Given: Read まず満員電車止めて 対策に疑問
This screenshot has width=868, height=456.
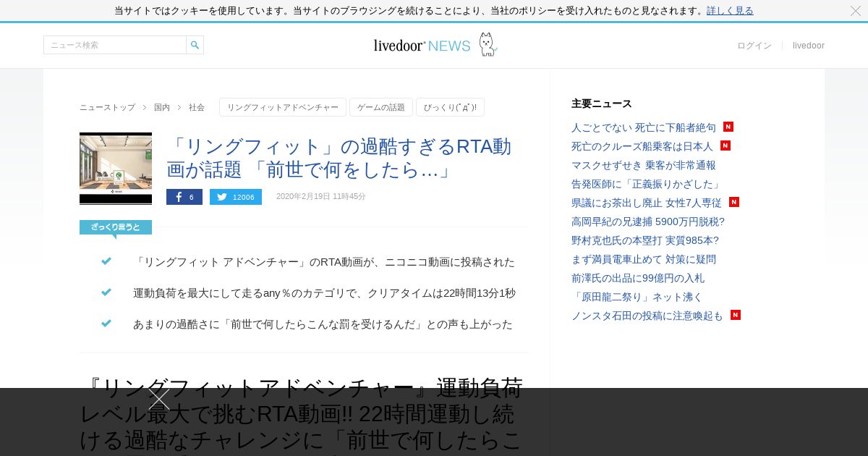Looking at the screenshot, I should pos(644,259).
